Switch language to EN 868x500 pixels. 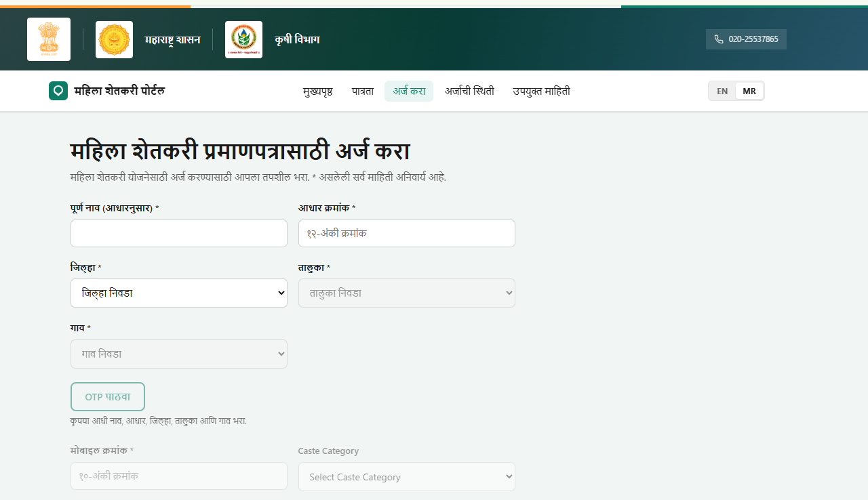pyautogui.click(x=722, y=91)
